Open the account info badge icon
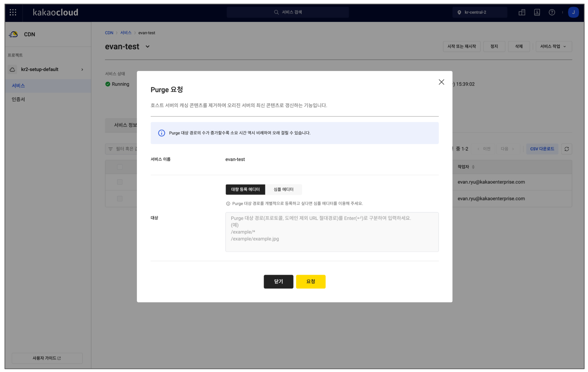The height and width of the screenshot is (372, 588). click(537, 12)
